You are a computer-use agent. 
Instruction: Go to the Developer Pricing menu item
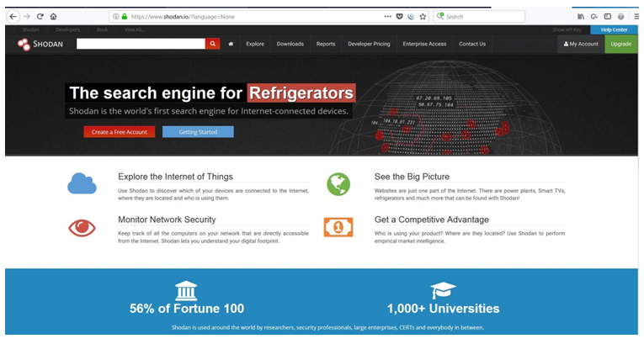pyautogui.click(x=369, y=44)
